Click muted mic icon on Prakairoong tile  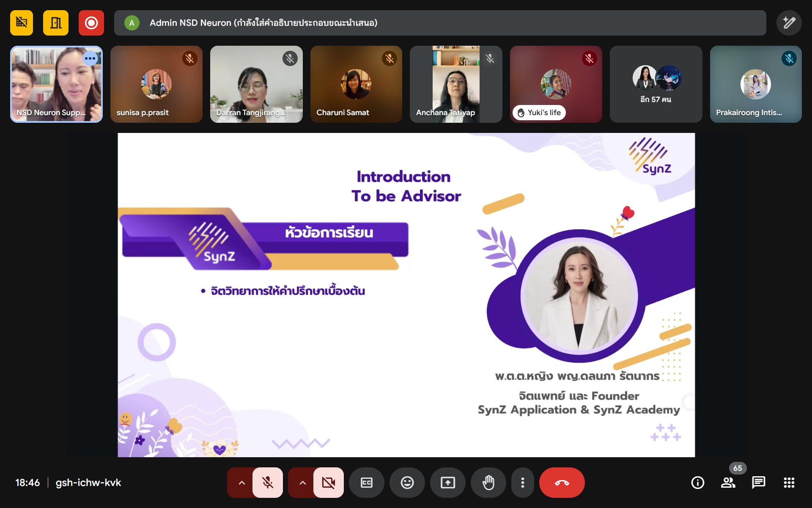789,58
